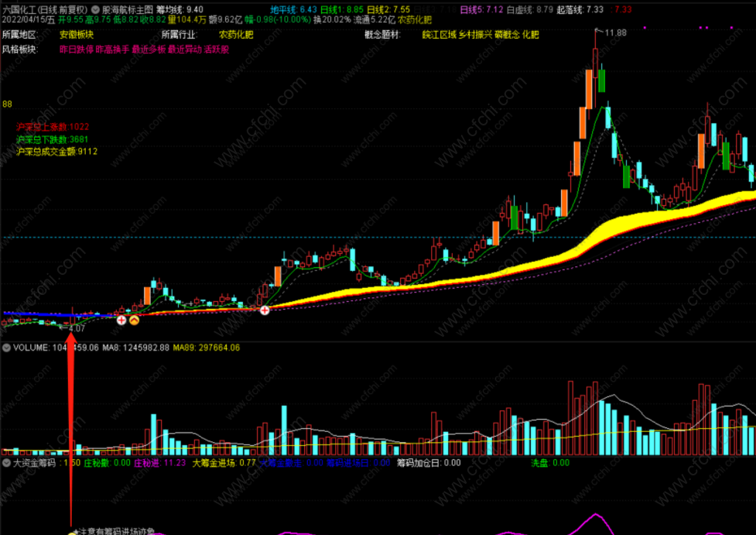
Task: Click the 磷概念 concept tag
Action: (505, 35)
